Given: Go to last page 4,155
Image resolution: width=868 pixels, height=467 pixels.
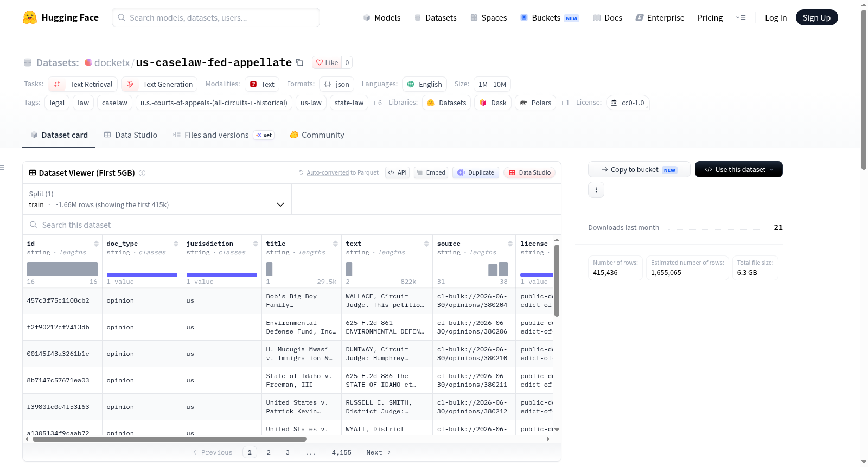Looking at the screenshot, I should click(x=342, y=452).
